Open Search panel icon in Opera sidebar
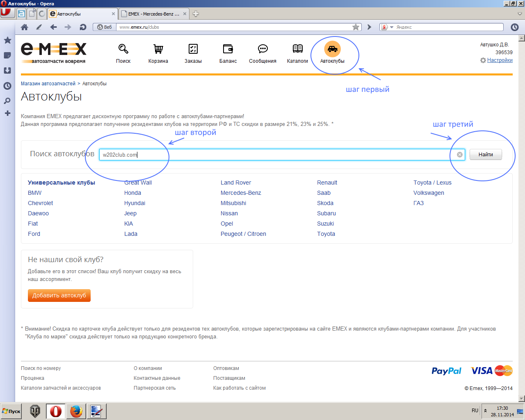Screen dimensions: 525x420 point(7,101)
